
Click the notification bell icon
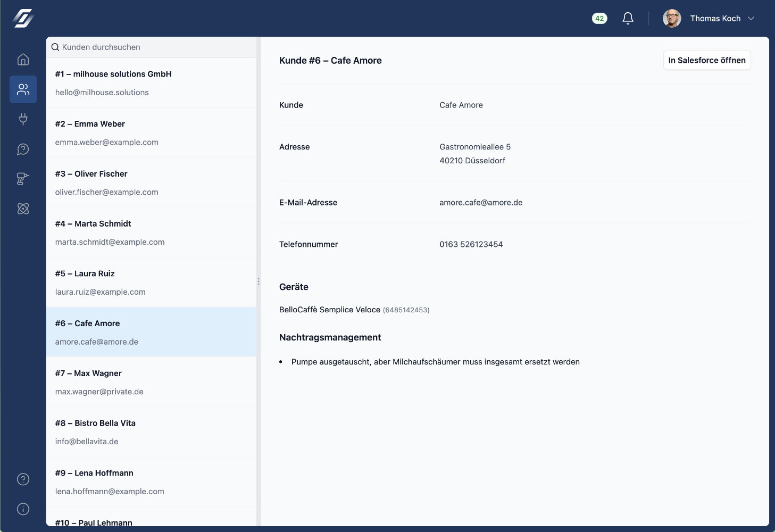628,18
